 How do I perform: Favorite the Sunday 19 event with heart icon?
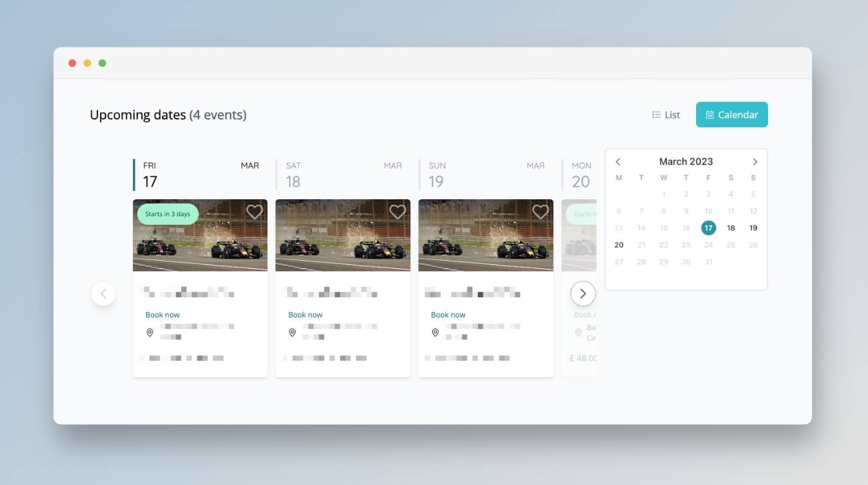(x=541, y=211)
